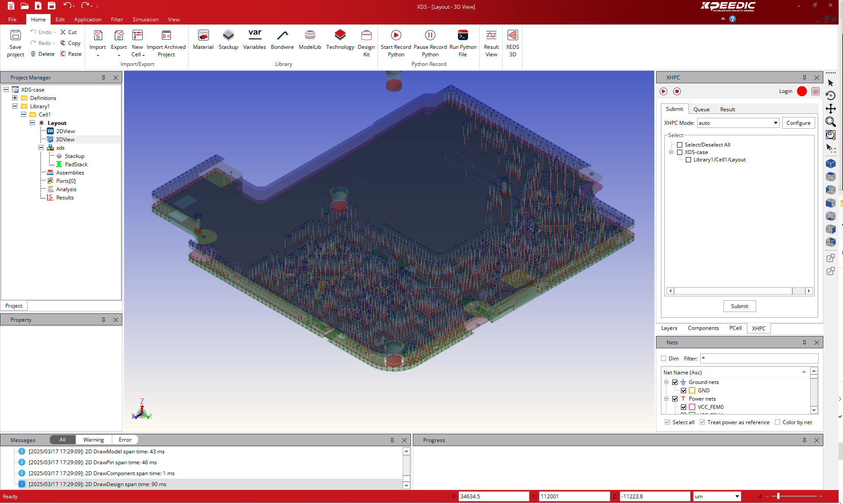Launch XEDS 3D
This screenshot has width=843, height=504.
[512, 43]
